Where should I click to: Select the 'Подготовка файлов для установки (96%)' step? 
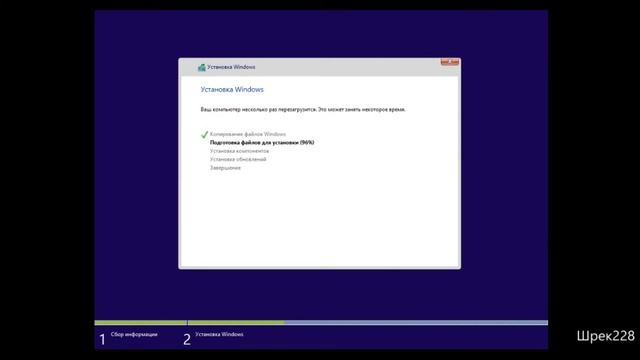click(x=262, y=142)
